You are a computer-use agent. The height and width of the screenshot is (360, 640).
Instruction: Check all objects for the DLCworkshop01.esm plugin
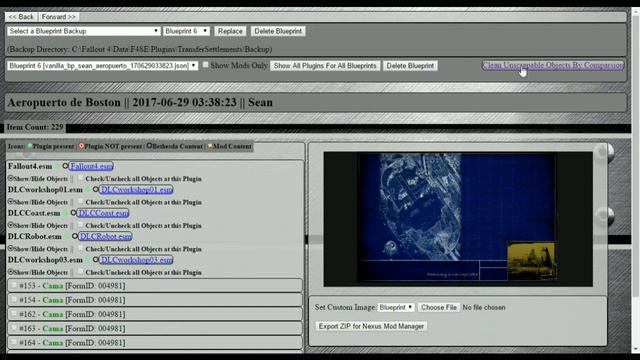tap(80, 202)
